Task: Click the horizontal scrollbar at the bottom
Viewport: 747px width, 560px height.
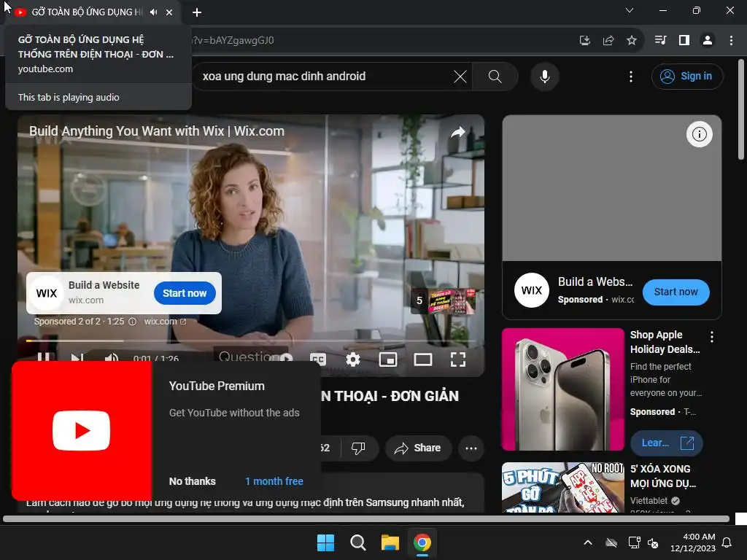Action: (366, 519)
